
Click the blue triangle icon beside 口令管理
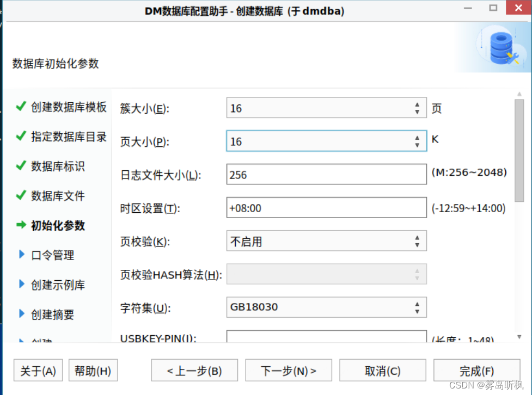tap(21, 255)
